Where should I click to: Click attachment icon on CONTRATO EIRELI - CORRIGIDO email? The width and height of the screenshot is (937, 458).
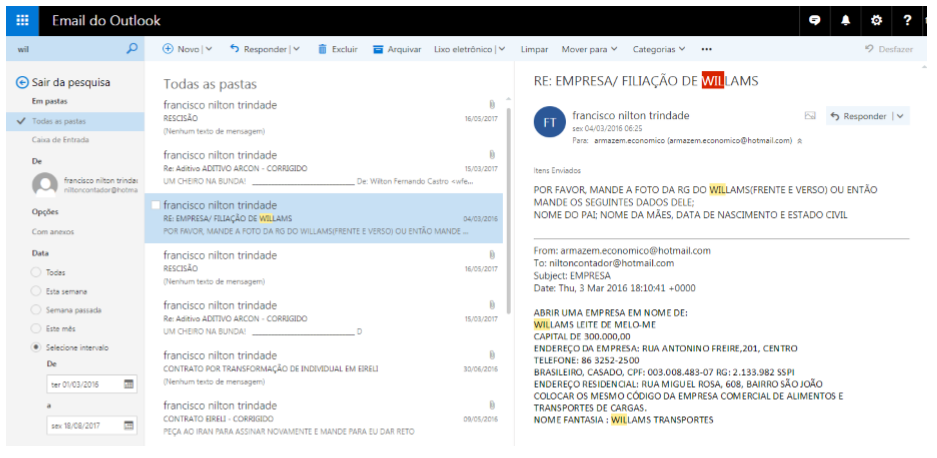click(x=492, y=405)
